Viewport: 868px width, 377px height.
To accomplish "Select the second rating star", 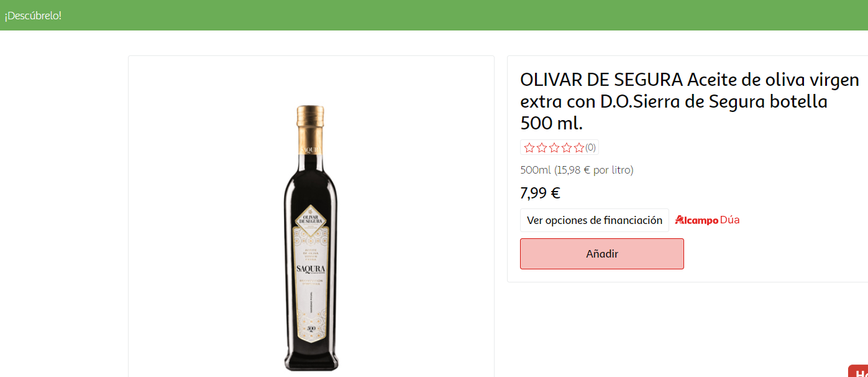I will [542, 147].
